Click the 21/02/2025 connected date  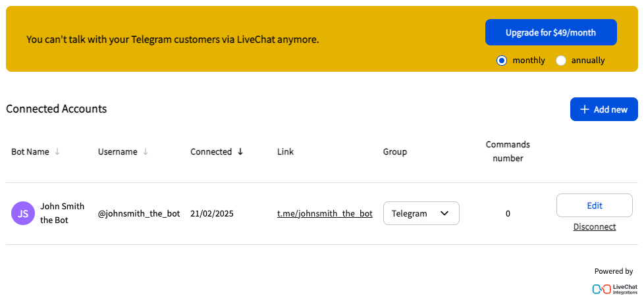212,214
